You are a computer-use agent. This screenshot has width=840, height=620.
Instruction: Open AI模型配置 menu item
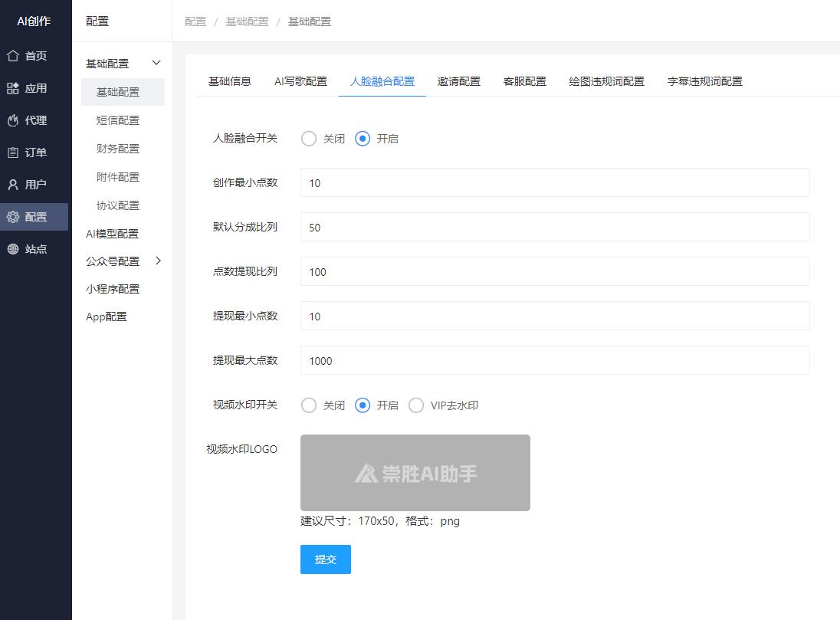click(x=112, y=234)
